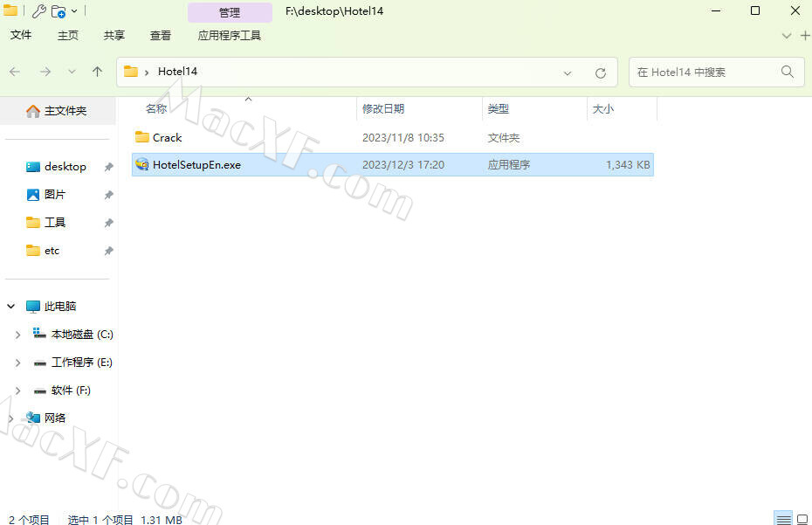Open the 应用程序工具 tab
The height and width of the screenshot is (525, 812).
coord(230,35)
